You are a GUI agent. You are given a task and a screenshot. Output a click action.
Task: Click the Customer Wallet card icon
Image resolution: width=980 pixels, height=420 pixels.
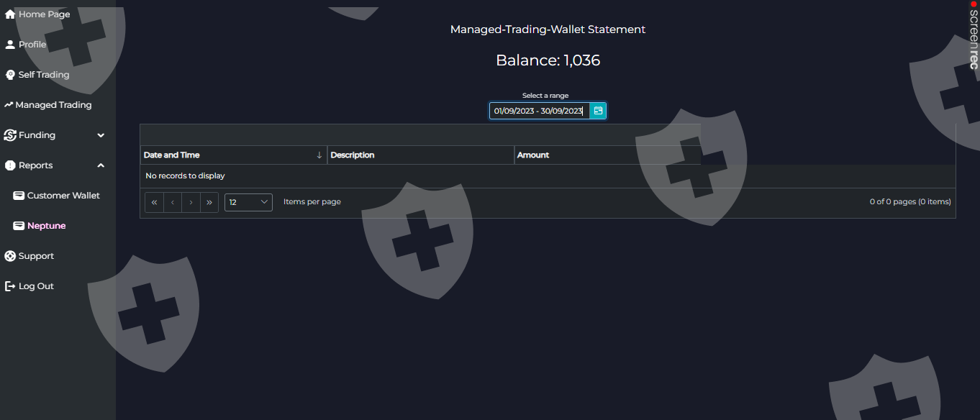(19, 196)
